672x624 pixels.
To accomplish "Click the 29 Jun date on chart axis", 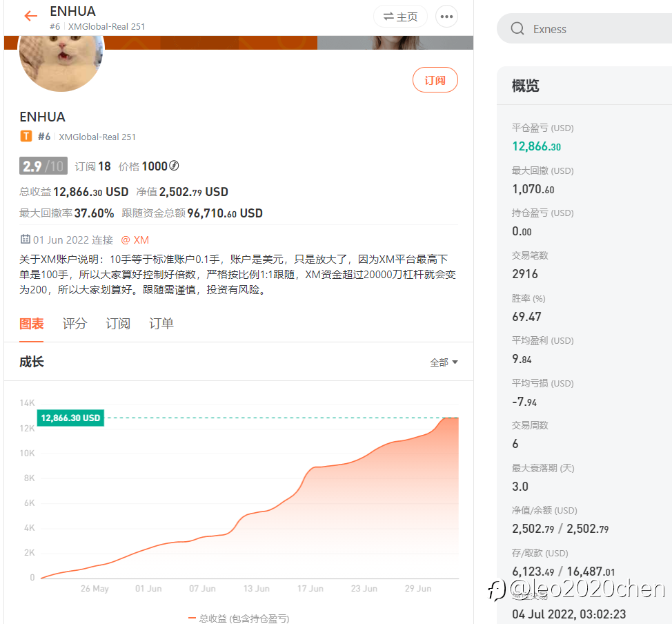I will 418,588.
